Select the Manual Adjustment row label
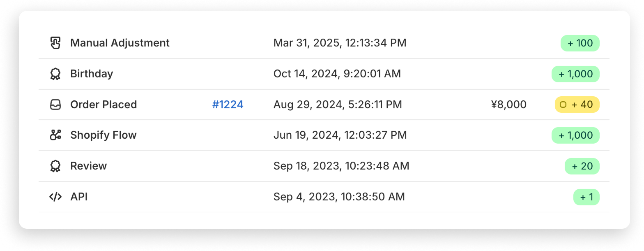 pos(120,43)
